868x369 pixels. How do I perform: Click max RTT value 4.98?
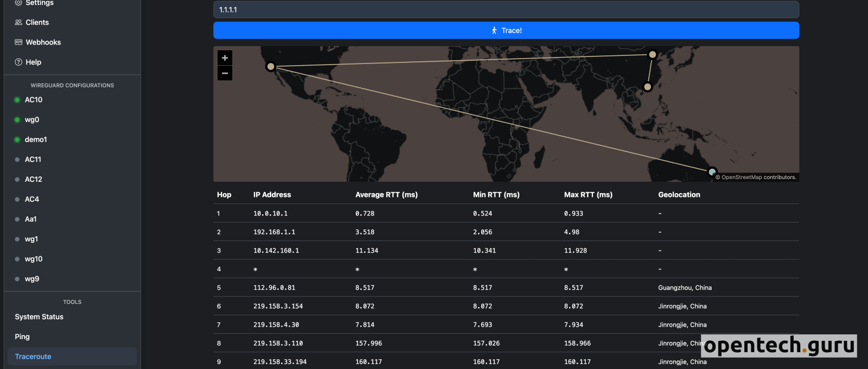click(572, 232)
